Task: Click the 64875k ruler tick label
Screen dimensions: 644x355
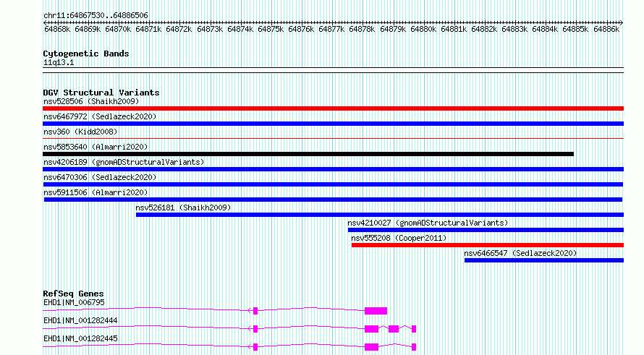Action: [271, 29]
